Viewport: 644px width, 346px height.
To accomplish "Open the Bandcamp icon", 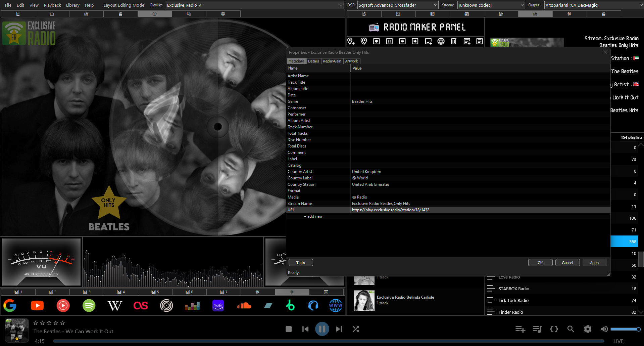I will coord(268,305).
